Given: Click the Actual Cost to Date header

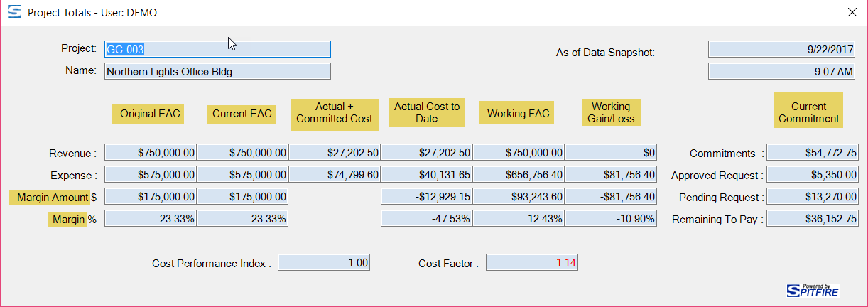Looking at the screenshot, I should pos(427,112).
